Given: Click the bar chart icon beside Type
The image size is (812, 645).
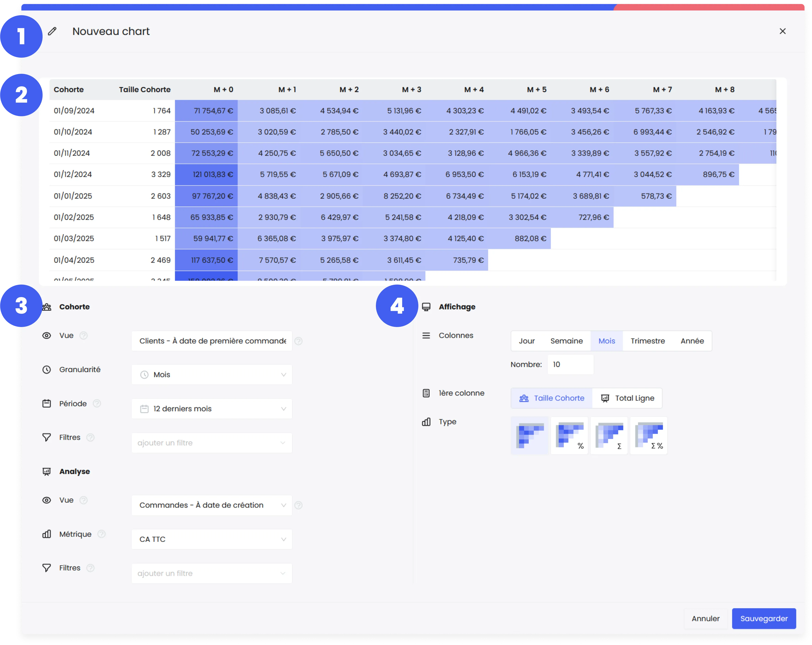Looking at the screenshot, I should pos(426,422).
